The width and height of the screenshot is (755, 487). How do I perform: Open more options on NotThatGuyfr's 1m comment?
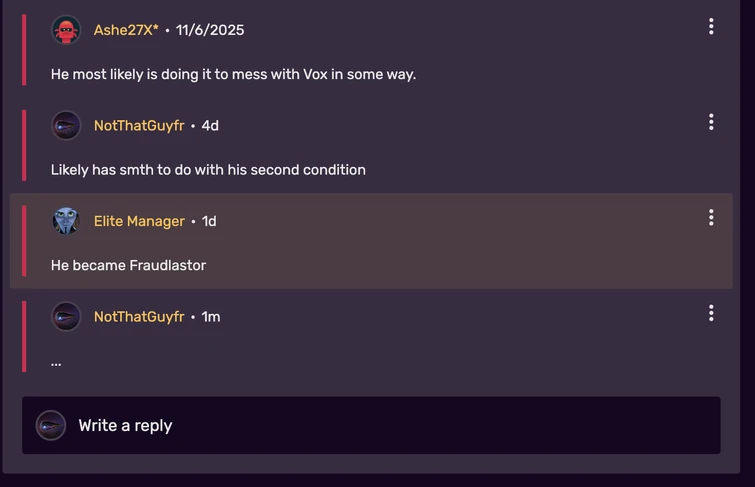(711, 313)
